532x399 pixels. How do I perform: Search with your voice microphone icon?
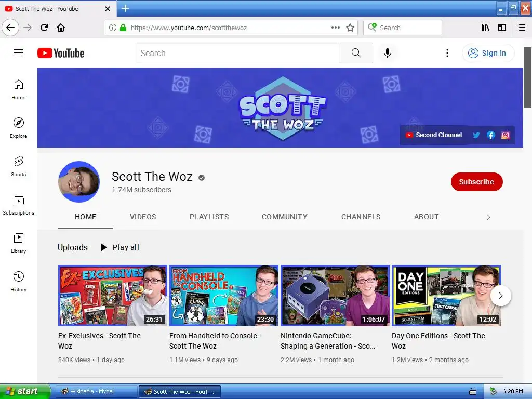(x=388, y=53)
